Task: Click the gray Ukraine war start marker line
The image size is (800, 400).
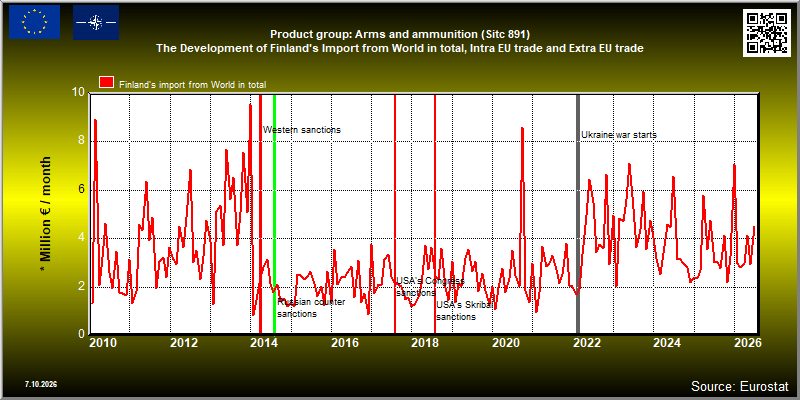Action: click(578, 214)
